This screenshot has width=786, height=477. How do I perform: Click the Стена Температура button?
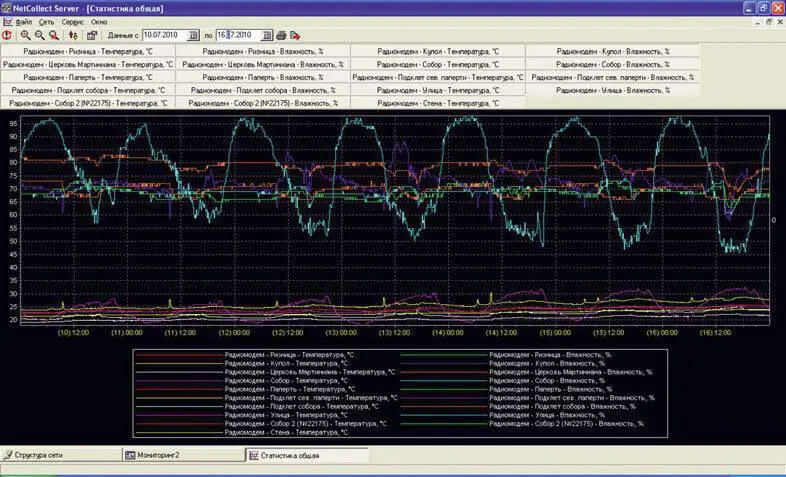coord(438,103)
